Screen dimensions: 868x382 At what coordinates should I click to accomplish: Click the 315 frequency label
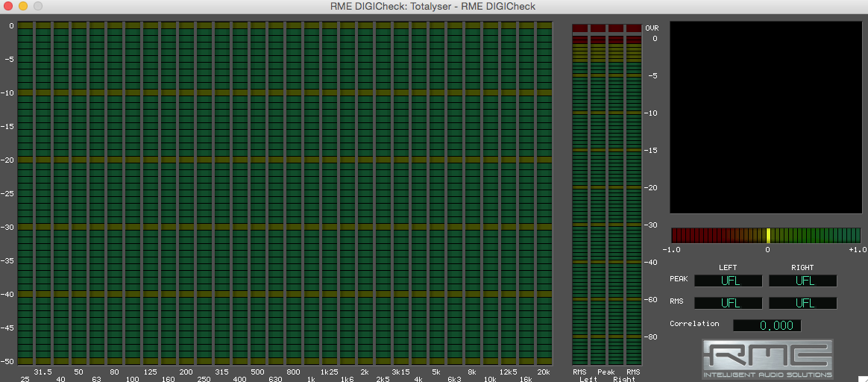pyautogui.click(x=221, y=372)
